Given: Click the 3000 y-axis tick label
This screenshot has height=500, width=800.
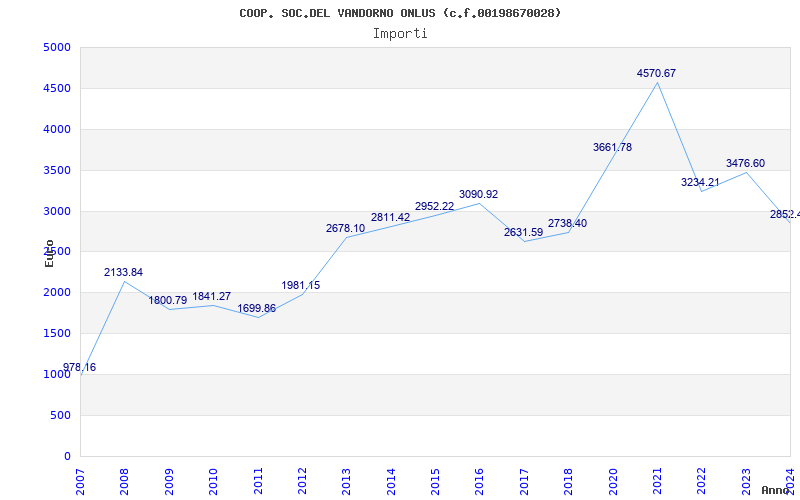Looking at the screenshot, I should coord(57,211).
